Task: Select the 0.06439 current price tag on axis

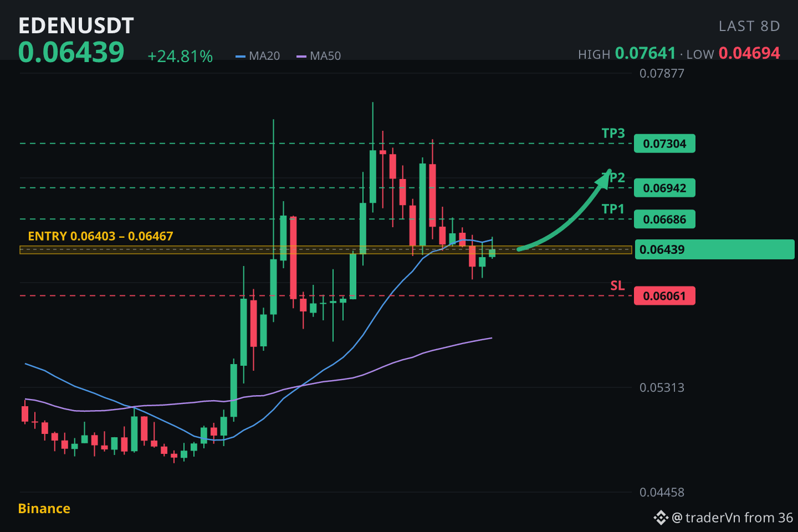Action: pos(714,249)
